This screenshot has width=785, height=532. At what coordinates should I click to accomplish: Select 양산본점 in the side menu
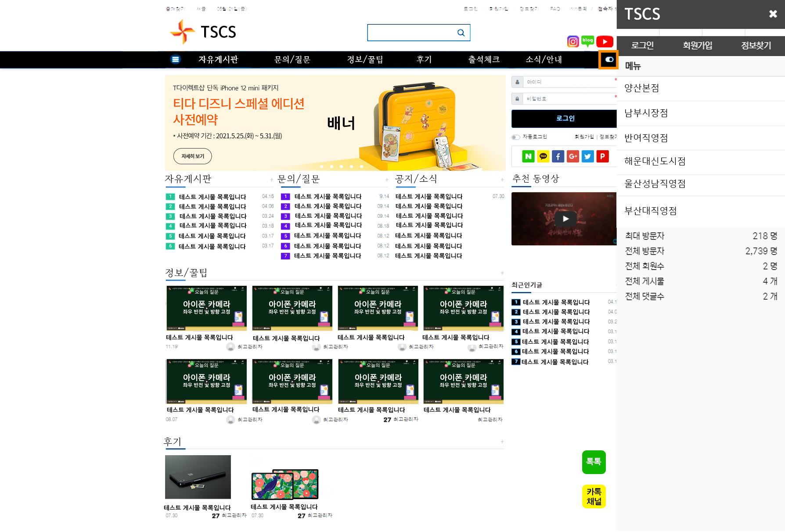coord(641,88)
